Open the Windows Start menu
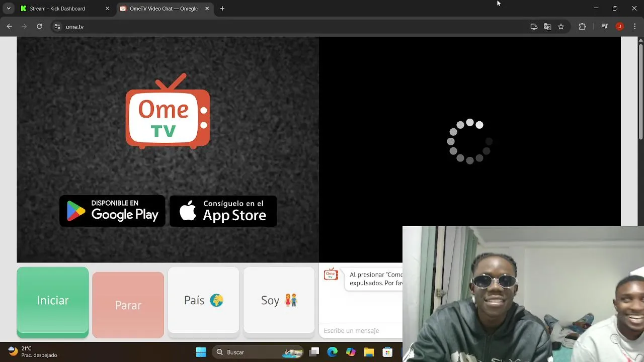 click(x=201, y=352)
